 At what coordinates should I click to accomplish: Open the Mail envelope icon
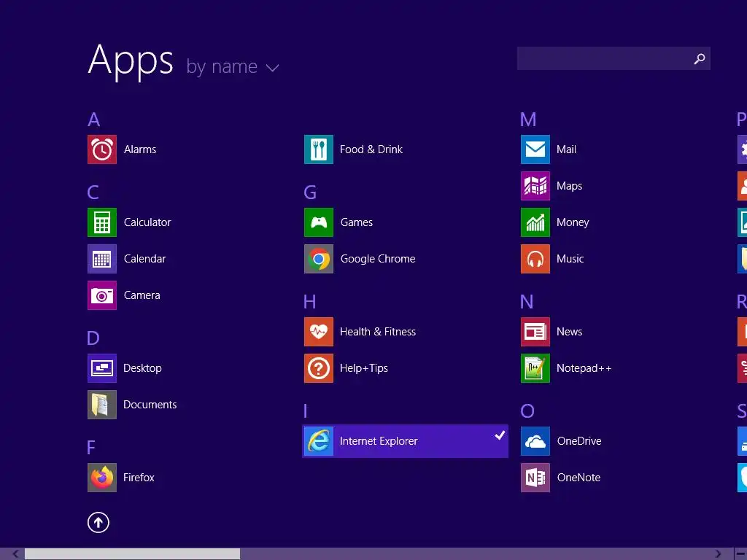[535, 149]
